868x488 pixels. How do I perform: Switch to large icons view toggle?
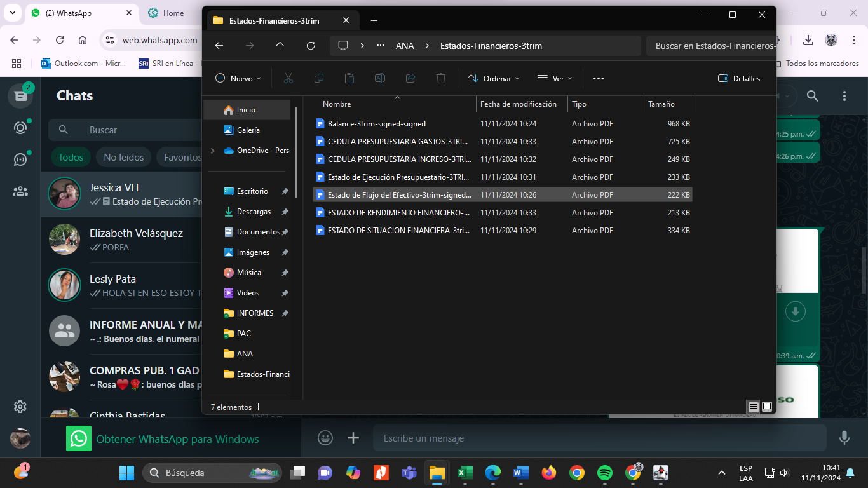[767, 407]
